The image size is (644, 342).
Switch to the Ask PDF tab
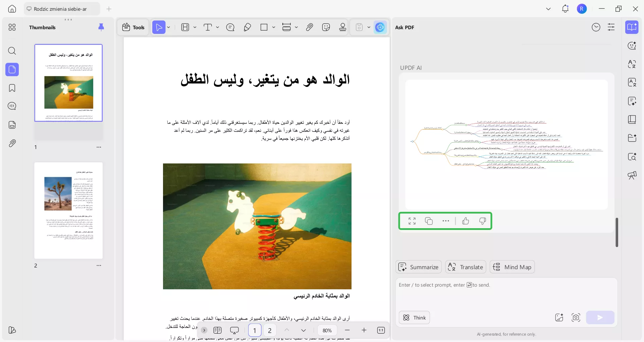point(404,27)
